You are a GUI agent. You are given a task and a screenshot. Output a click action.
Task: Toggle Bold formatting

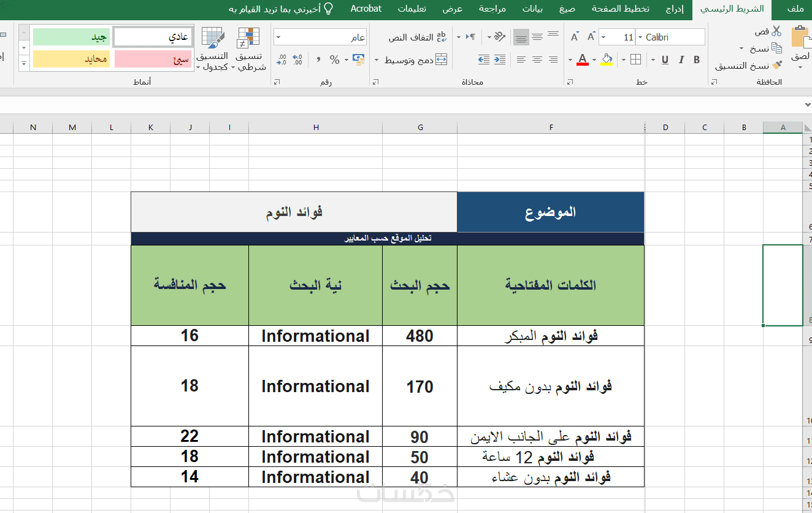coord(697,60)
